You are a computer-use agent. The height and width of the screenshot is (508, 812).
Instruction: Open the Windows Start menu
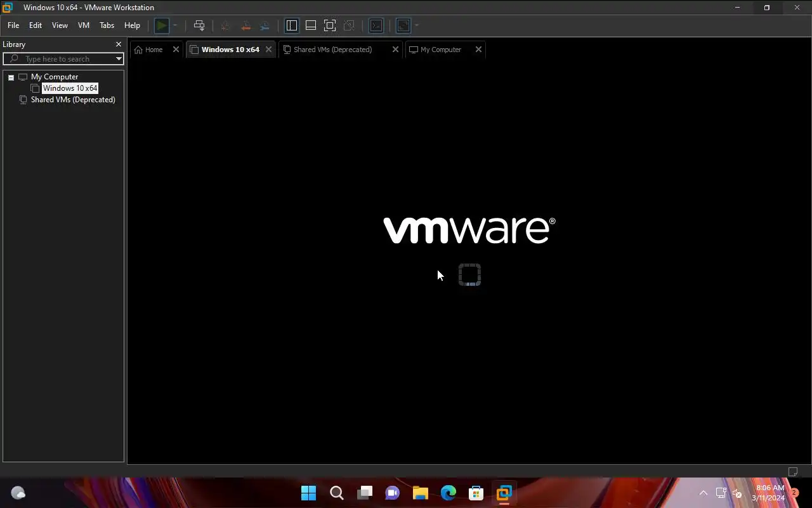(x=309, y=493)
